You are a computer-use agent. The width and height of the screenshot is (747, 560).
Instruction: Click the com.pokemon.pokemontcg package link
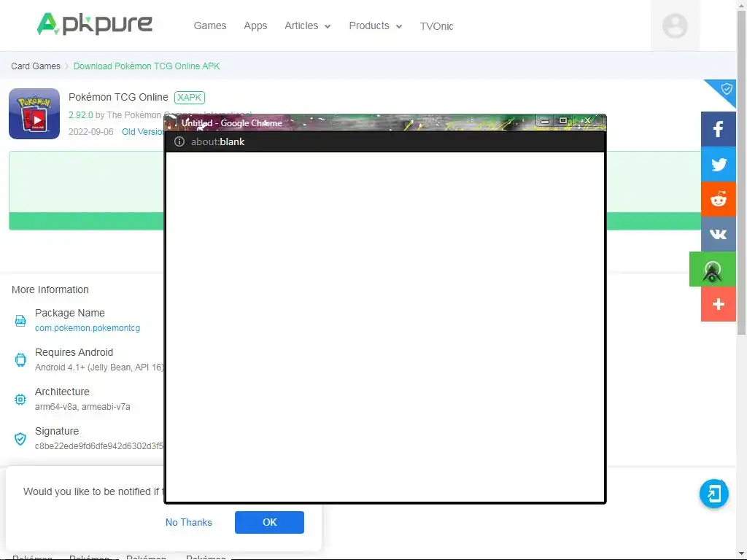pos(88,328)
